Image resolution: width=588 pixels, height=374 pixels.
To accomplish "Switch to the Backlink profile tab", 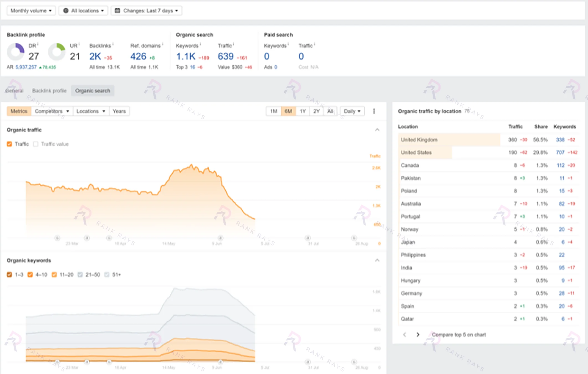I will pos(49,91).
